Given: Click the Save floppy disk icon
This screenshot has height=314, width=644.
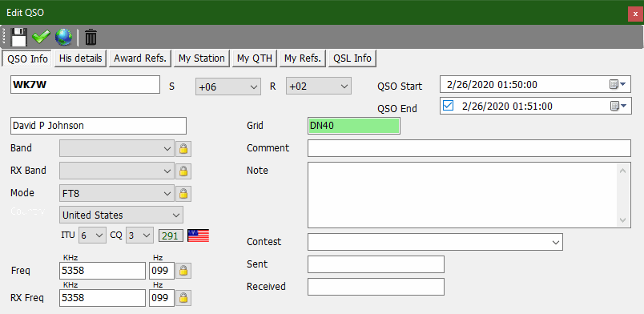Looking at the screenshot, I should (18, 38).
